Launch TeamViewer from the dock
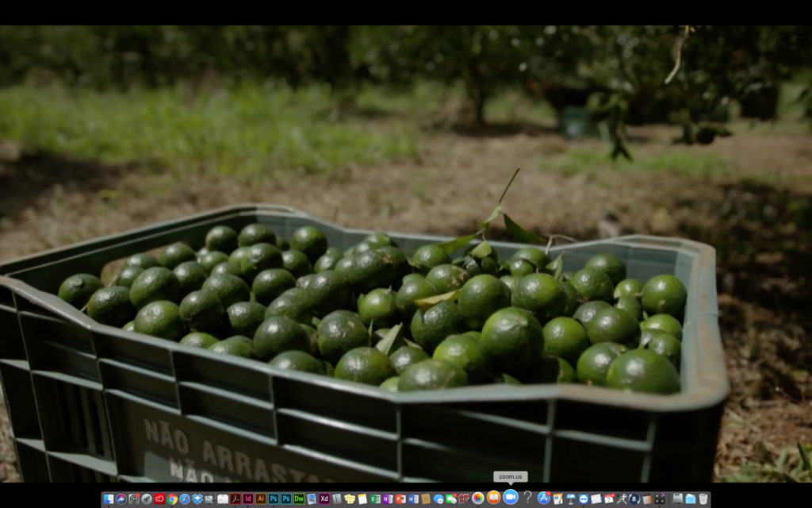Viewport: 812px width, 508px height. (584, 498)
